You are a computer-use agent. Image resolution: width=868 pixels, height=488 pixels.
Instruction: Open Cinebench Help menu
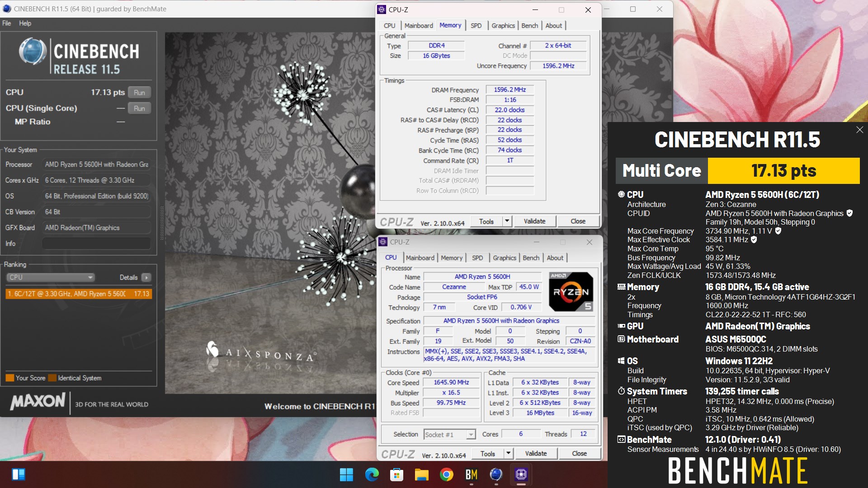(x=25, y=23)
